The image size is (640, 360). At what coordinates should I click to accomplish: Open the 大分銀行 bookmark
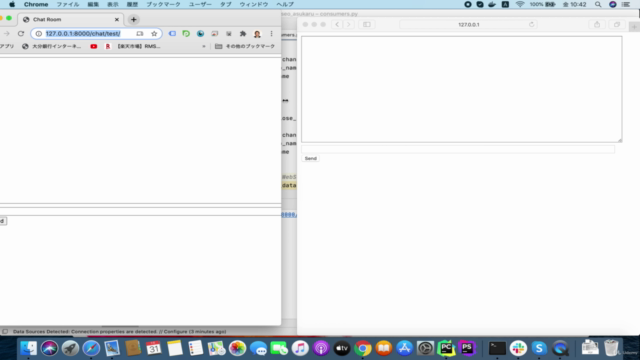[x=51, y=47]
